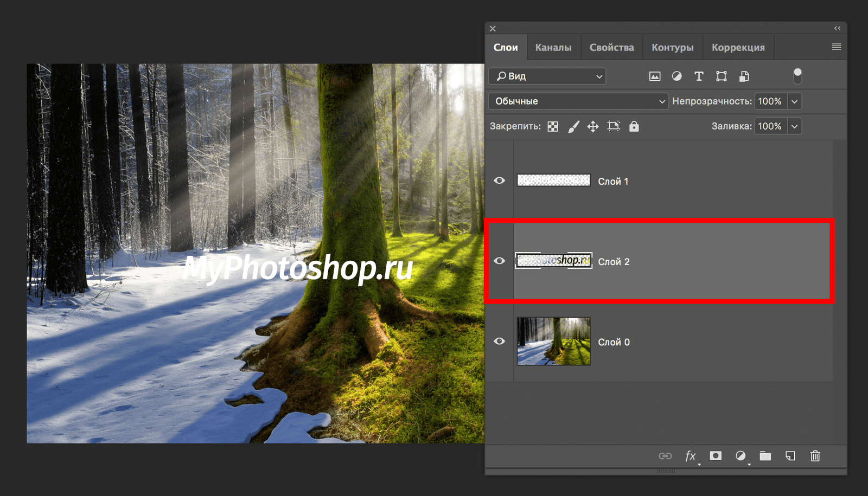The height and width of the screenshot is (496, 868).
Task: Delete layer with trash icon
Action: [x=815, y=456]
